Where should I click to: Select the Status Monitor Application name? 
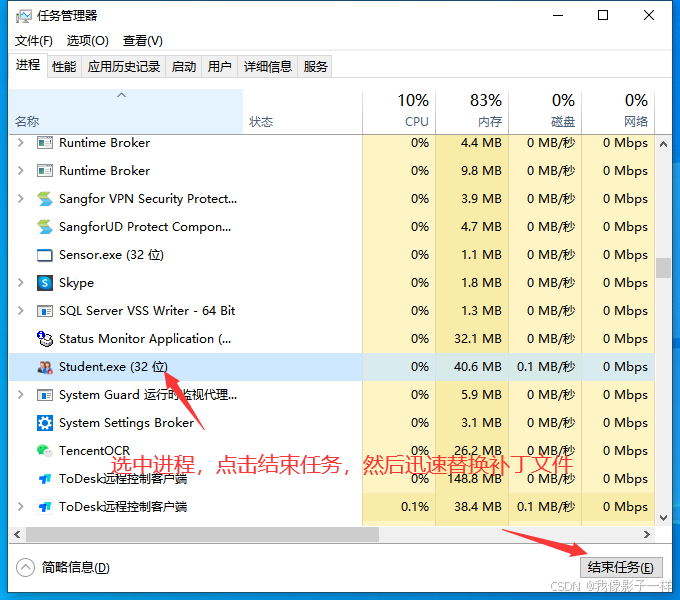(145, 339)
